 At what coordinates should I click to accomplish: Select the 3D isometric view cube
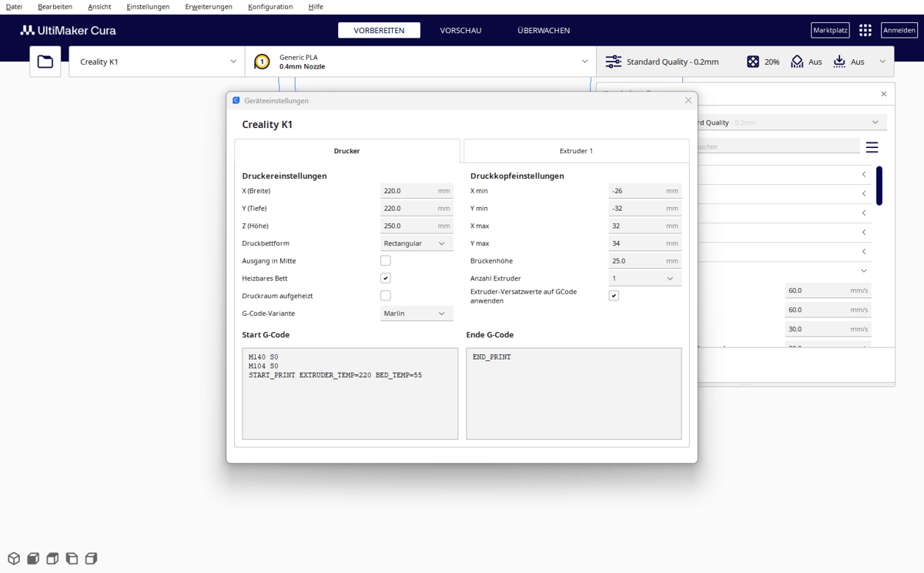point(14,558)
